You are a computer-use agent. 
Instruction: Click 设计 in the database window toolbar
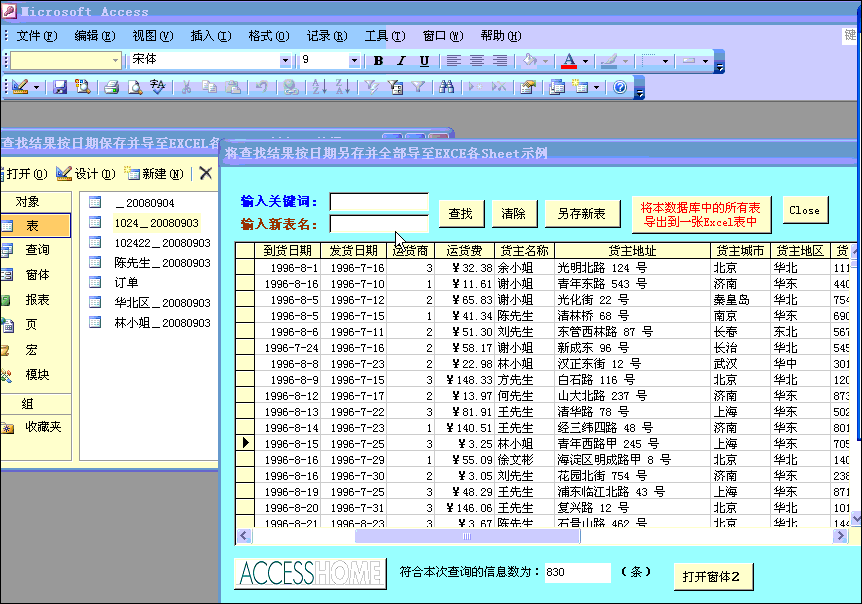86,174
